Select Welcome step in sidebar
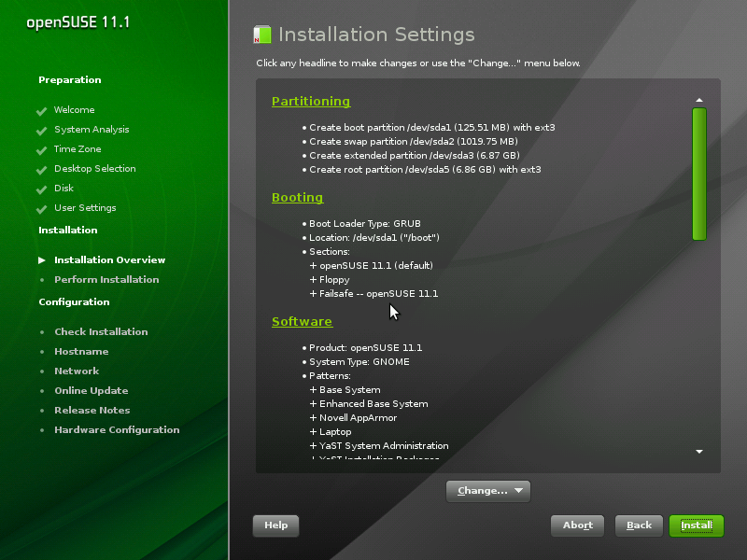The height and width of the screenshot is (560, 747). 75,110
